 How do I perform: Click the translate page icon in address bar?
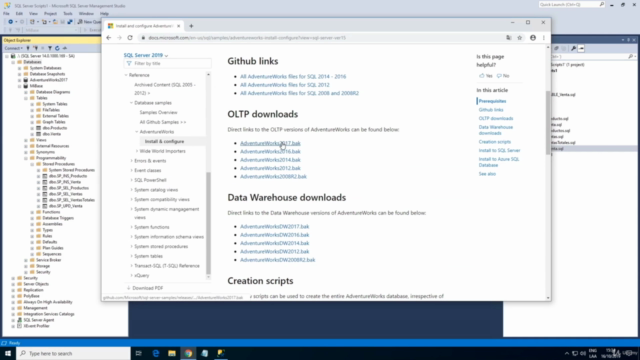pos(509,38)
